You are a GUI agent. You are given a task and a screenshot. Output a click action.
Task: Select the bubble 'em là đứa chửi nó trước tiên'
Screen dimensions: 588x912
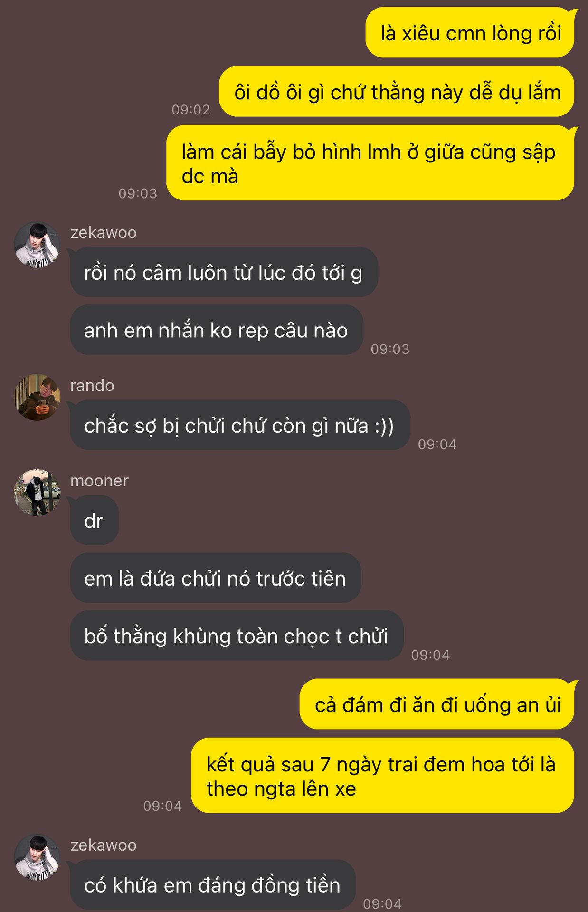216,578
